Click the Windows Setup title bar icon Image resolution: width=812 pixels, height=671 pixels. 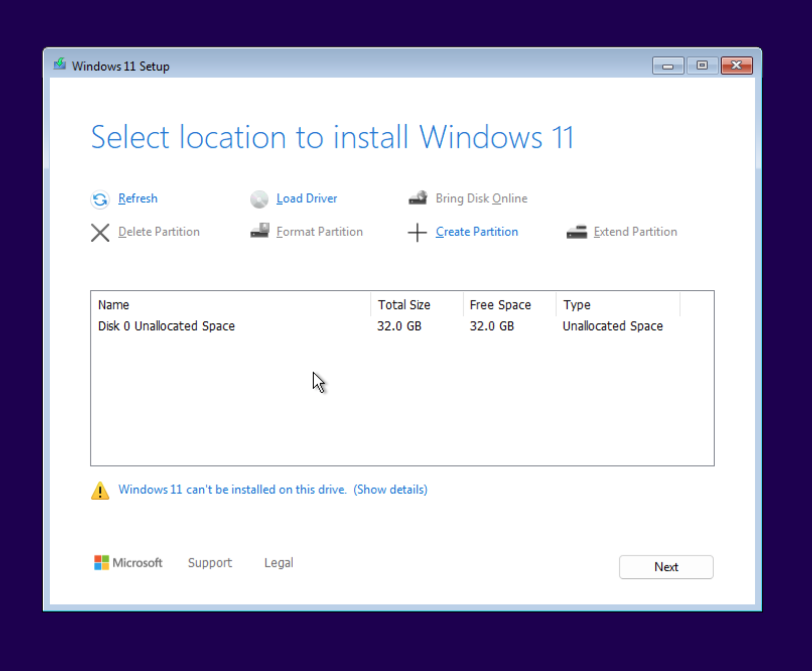(x=60, y=64)
